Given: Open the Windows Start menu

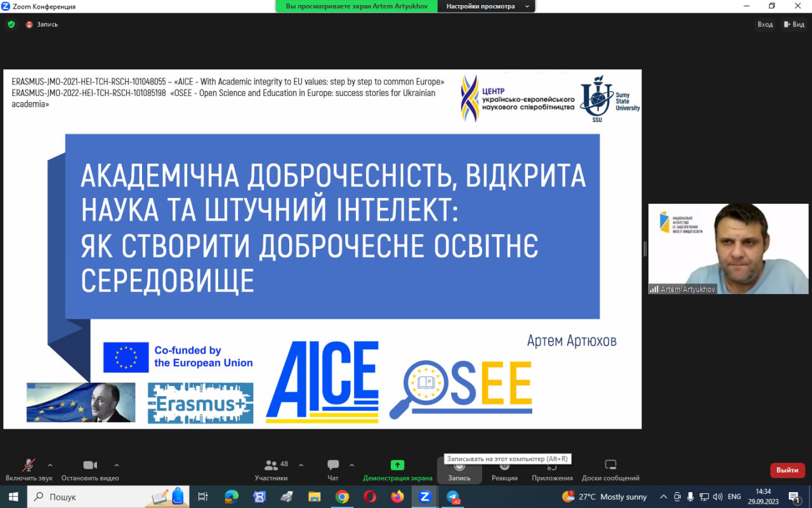Looking at the screenshot, I should [13, 497].
